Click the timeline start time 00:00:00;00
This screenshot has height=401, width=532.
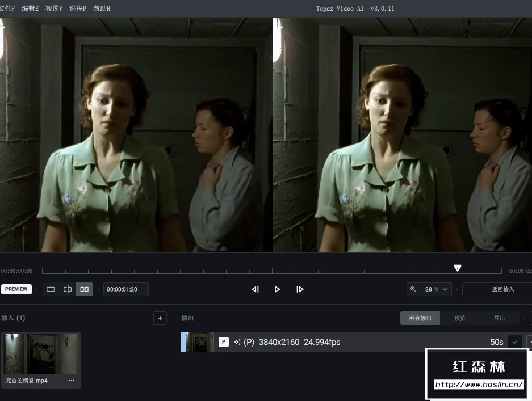pyautogui.click(x=16, y=271)
